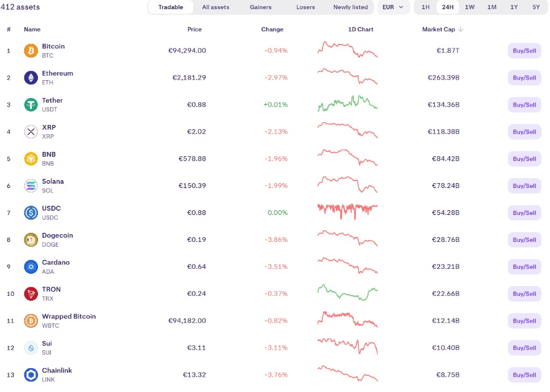Open the Newly listed tab
Viewport: 550px width, 392px height.
click(x=351, y=7)
